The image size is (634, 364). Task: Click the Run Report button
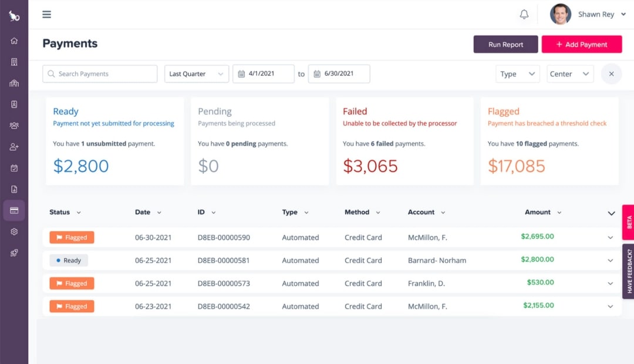tap(505, 44)
